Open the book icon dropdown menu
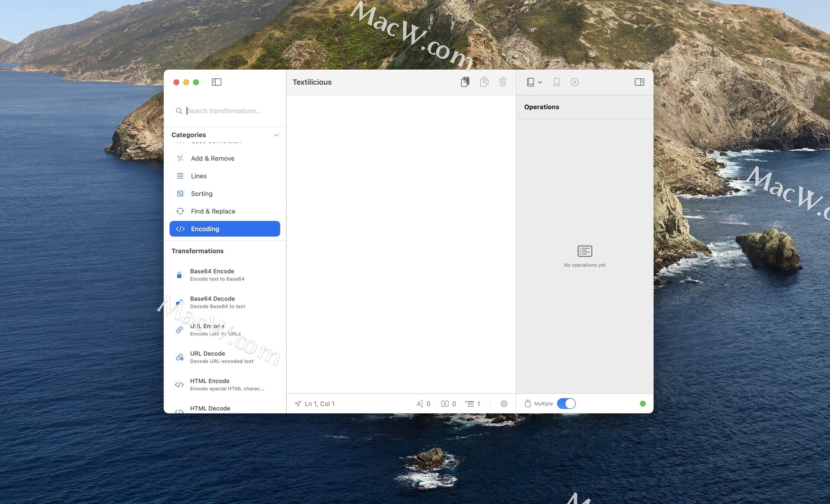Viewport: 830px width, 504px height. coord(534,82)
